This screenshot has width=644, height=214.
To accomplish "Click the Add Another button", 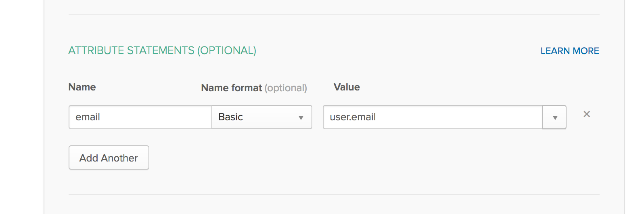I will [109, 157].
